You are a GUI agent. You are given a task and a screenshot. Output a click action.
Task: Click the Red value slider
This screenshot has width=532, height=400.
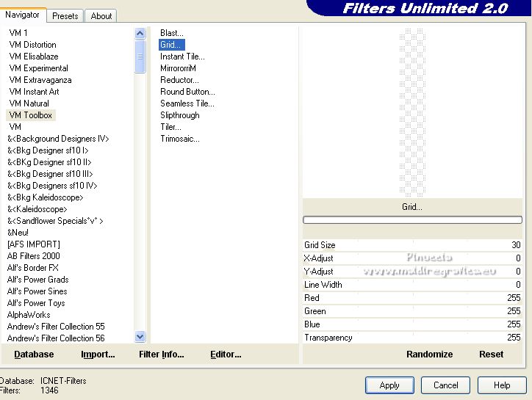[x=412, y=298]
